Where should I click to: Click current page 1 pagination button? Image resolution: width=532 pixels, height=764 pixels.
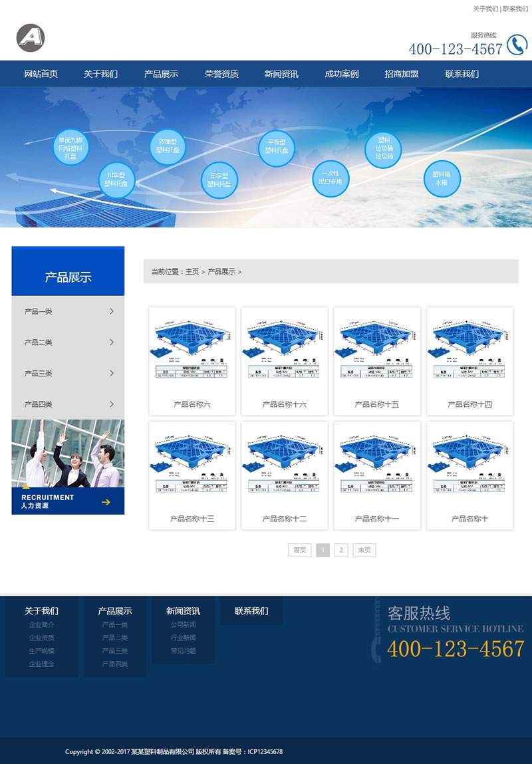[x=323, y=550]
